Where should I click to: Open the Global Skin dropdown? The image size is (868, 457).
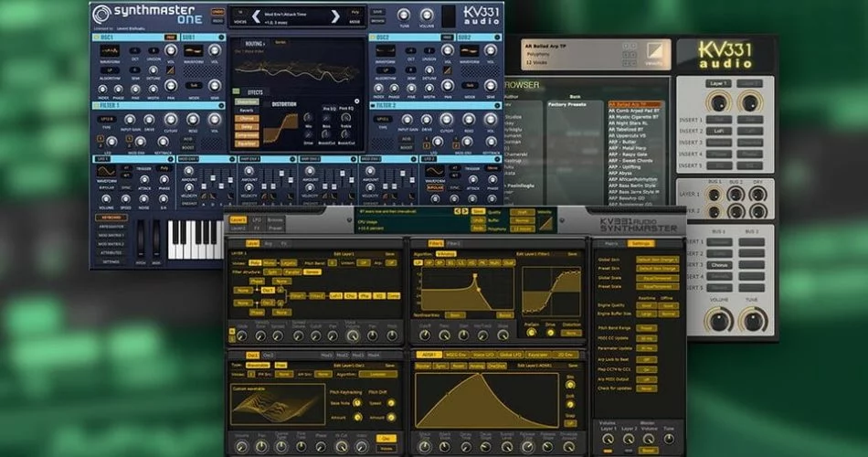(x=657, y=260)
